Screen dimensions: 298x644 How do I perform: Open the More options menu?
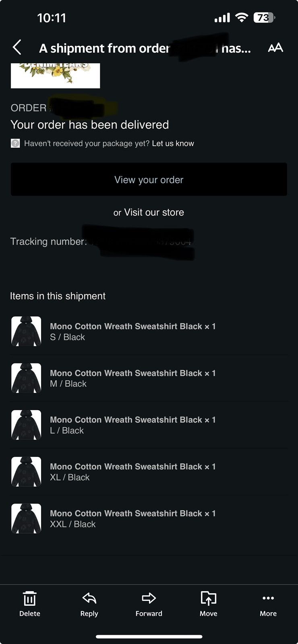click(268, 598)
